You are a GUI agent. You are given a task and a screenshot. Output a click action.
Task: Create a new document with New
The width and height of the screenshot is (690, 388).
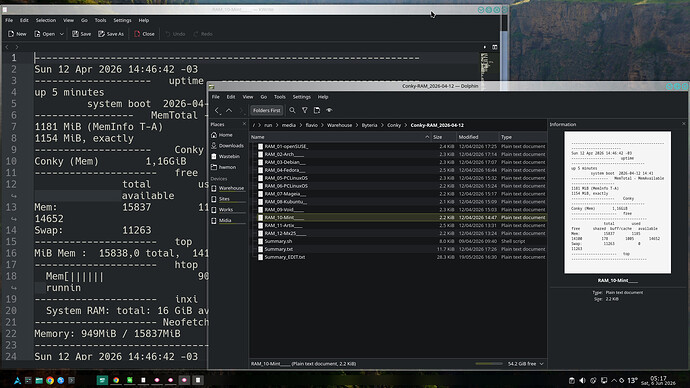[x=17, y=34]
